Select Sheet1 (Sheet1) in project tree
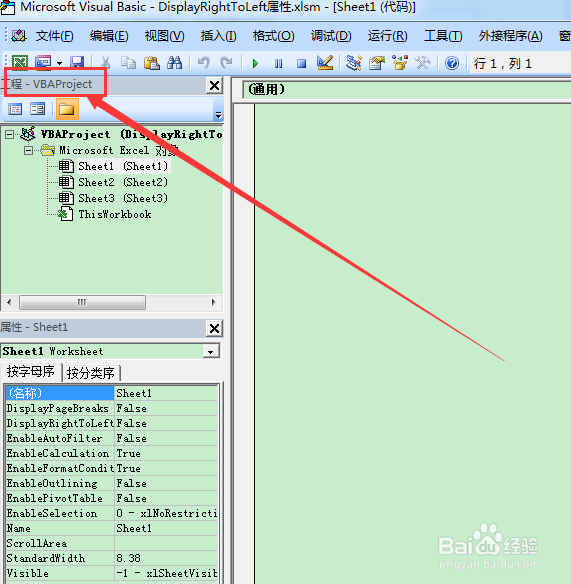 [x=123, y=166]
